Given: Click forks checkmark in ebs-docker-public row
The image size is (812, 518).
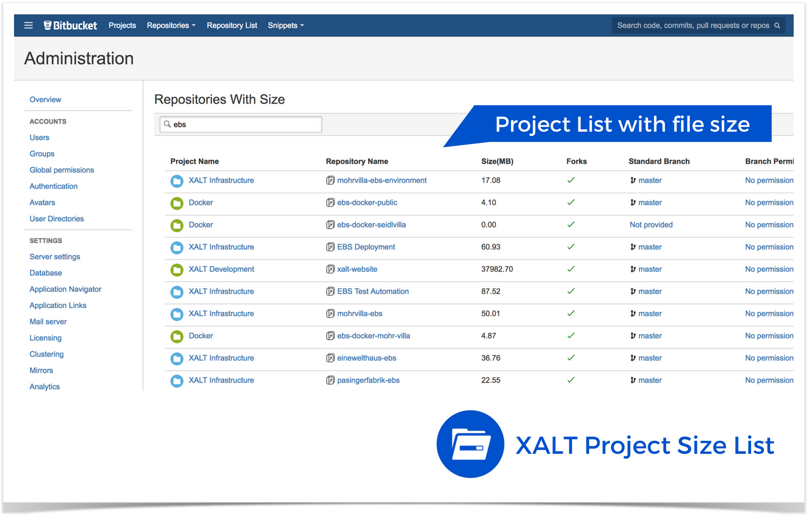Looking at the screenshot, I should (571, 202).
